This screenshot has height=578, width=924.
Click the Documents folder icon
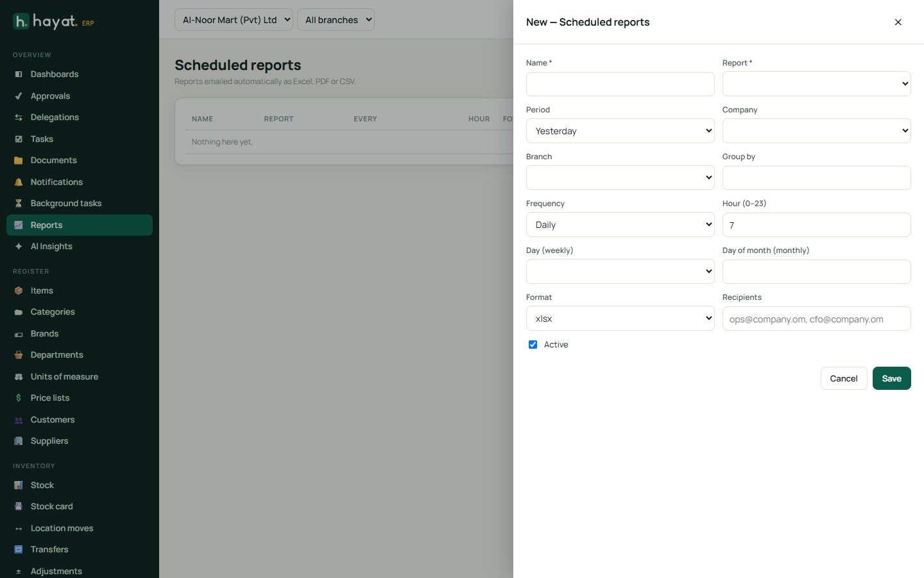click(x=19, y=161)
